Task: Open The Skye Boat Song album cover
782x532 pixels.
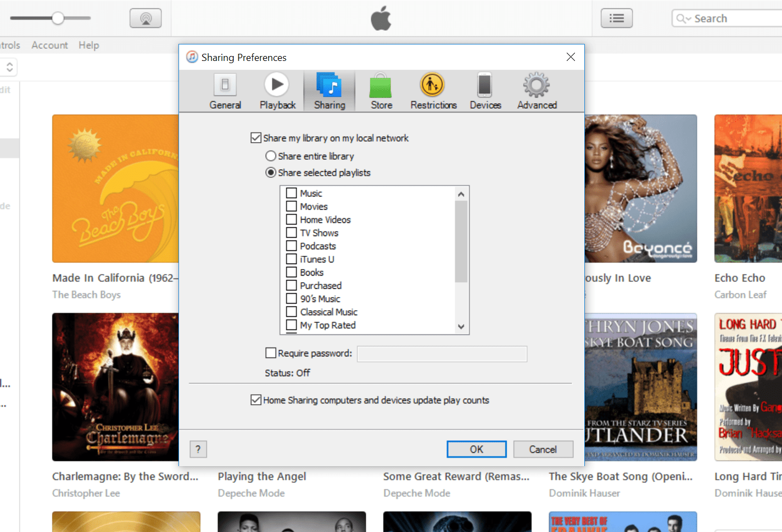Action: tap(641, 387)
